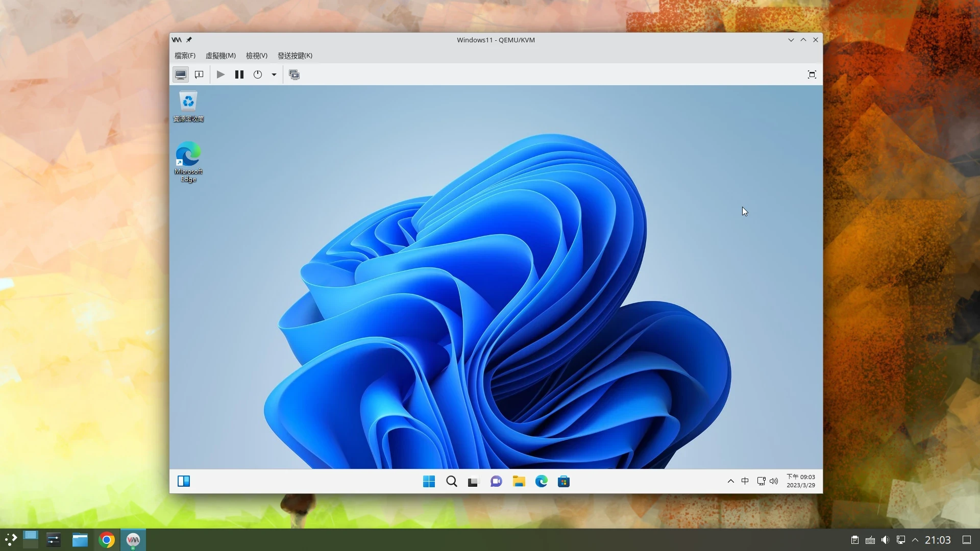Open the manage VM snapshots icon
This screenshot has height=551, width=980.
294,74
